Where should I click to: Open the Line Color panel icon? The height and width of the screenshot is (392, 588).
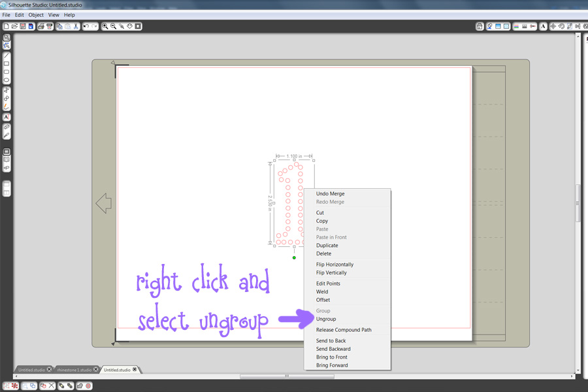tap(516, 26)
